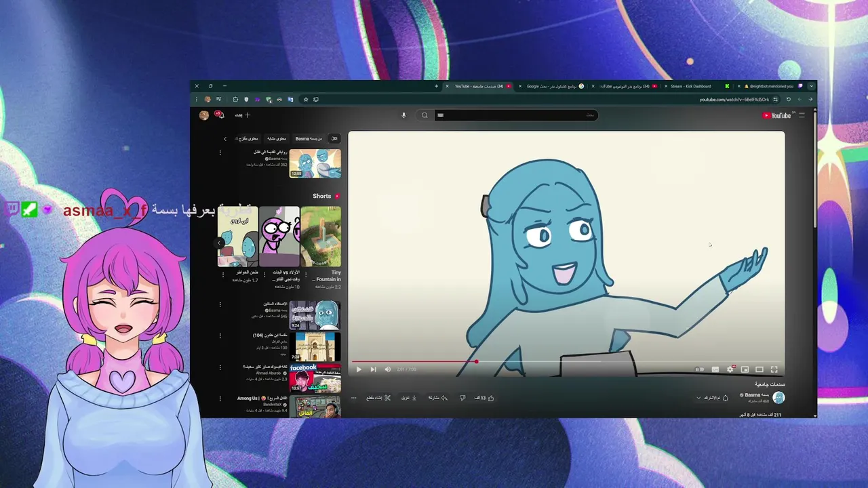
Task: Seek along the red video progress bar
Action: 567,361
